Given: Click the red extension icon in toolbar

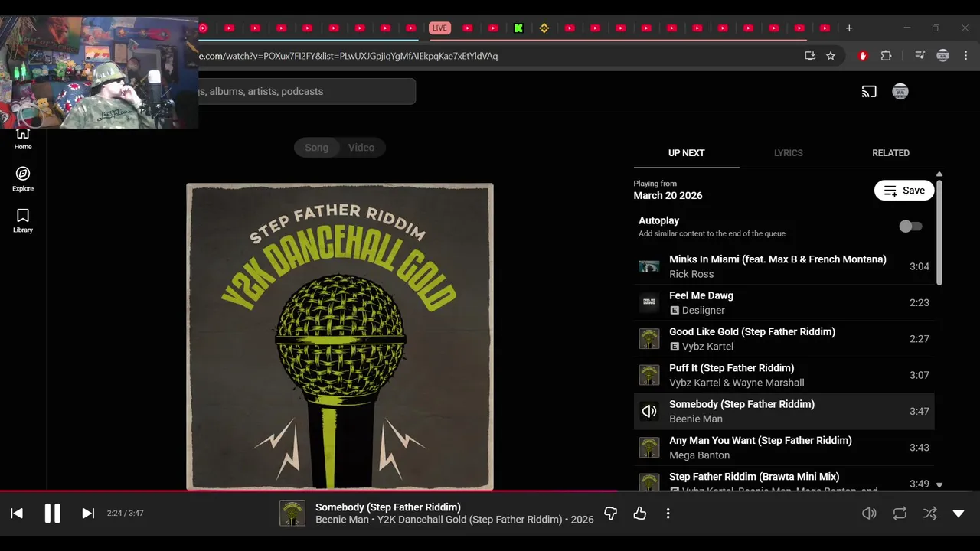Looking at the screenshot, I should click(x=863, y=56).
